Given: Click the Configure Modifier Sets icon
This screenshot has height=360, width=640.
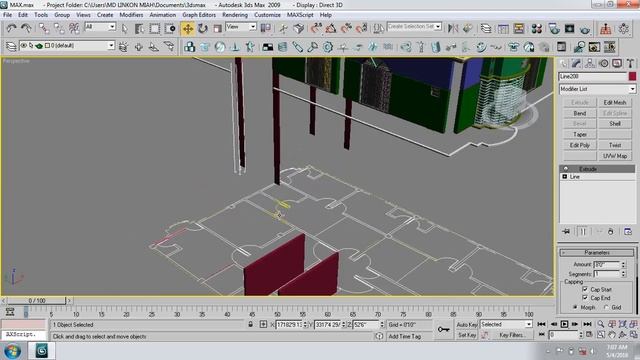Looking at the screenshot, I should [628, 231].
